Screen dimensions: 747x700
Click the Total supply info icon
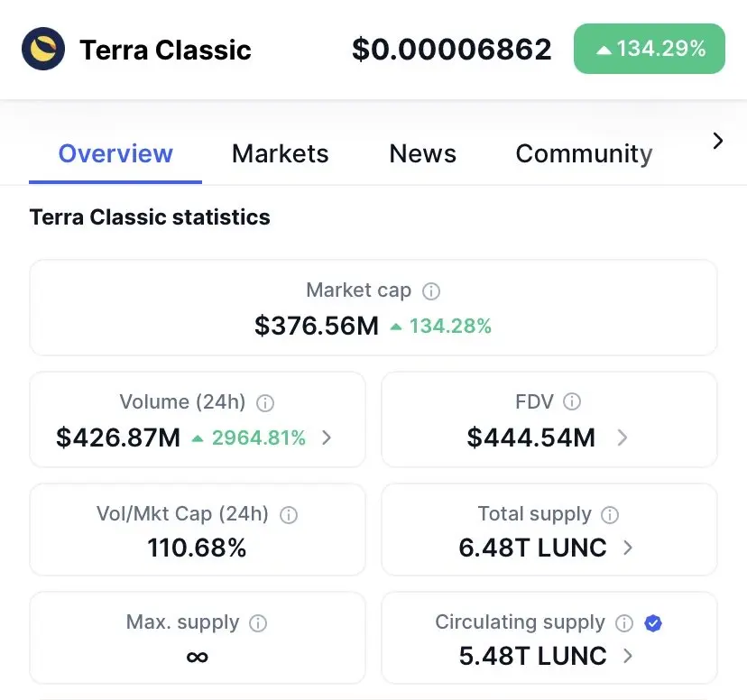pos(610,515)
